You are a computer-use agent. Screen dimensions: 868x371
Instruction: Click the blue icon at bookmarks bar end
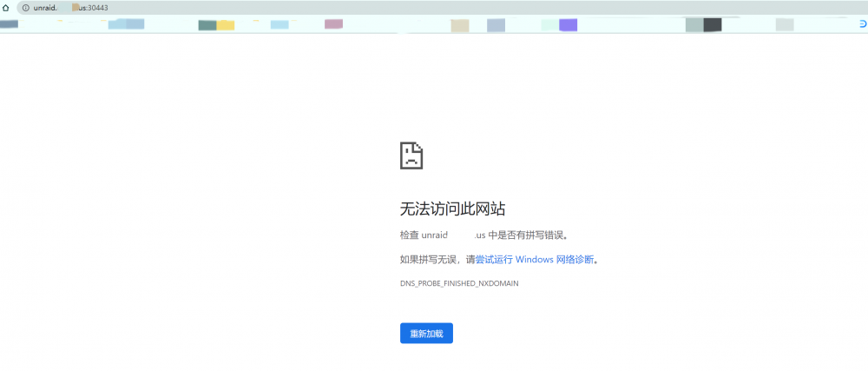coord(863,24)
